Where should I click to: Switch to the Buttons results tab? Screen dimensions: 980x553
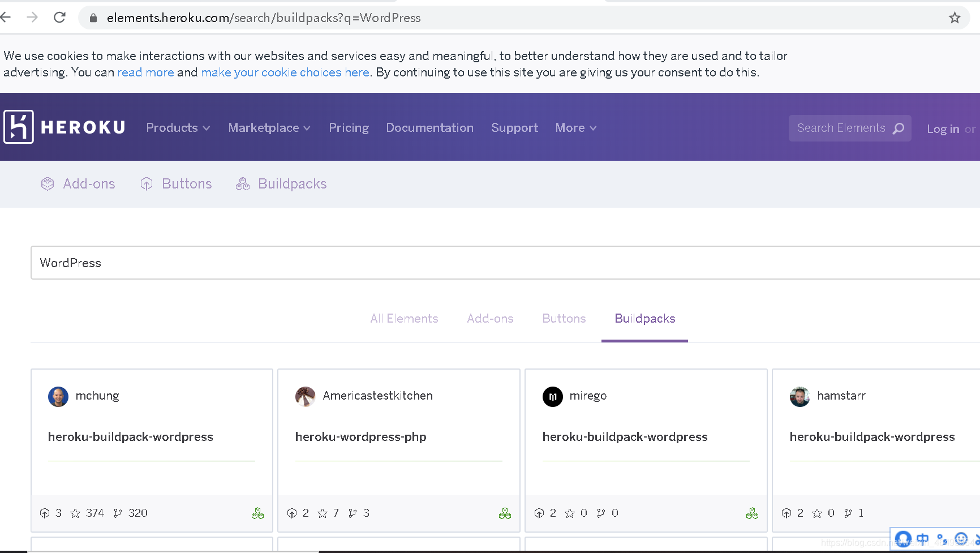[x=564, y=319]
